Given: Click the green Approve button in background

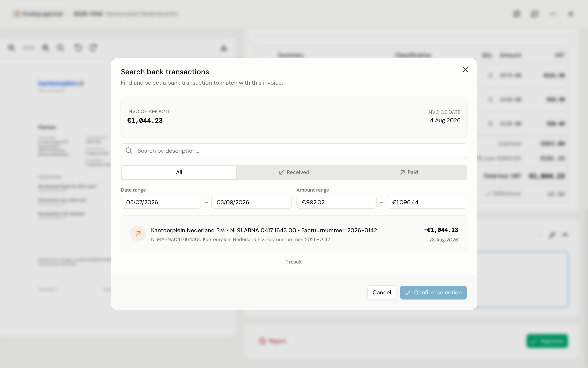Looking at the screenshot, I should pos(547,341).
